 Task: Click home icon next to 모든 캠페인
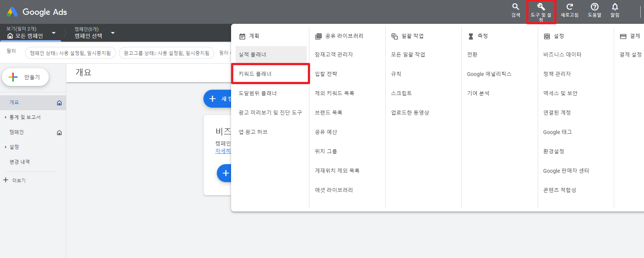[10, 36]
